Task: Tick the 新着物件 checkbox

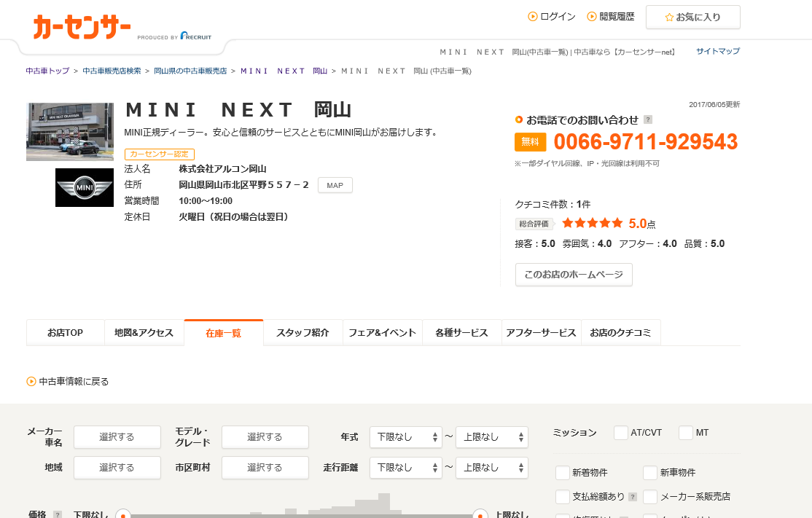Action: tap(563, 472)
